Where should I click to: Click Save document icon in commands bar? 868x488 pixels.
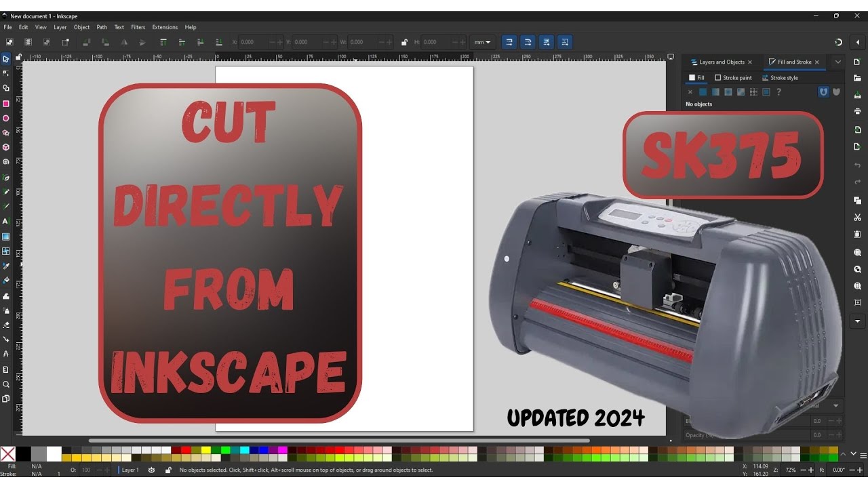tap(857, 95)
